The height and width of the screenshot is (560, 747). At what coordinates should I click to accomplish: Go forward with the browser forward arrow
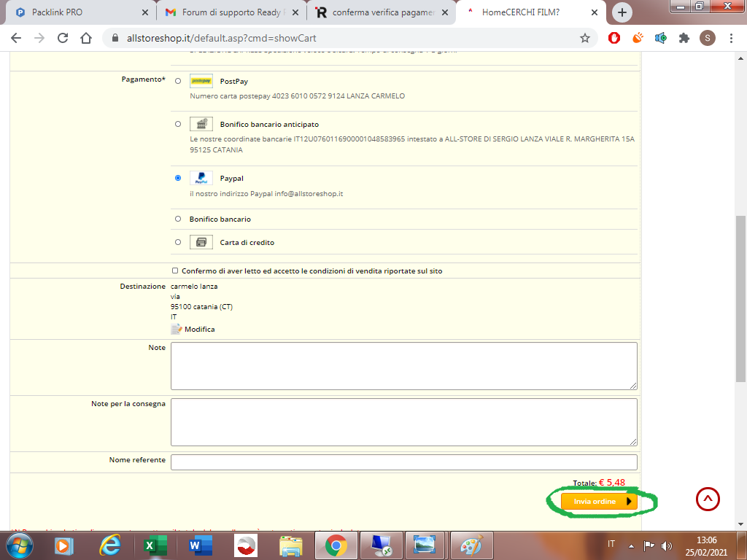[x=39, y=38]
